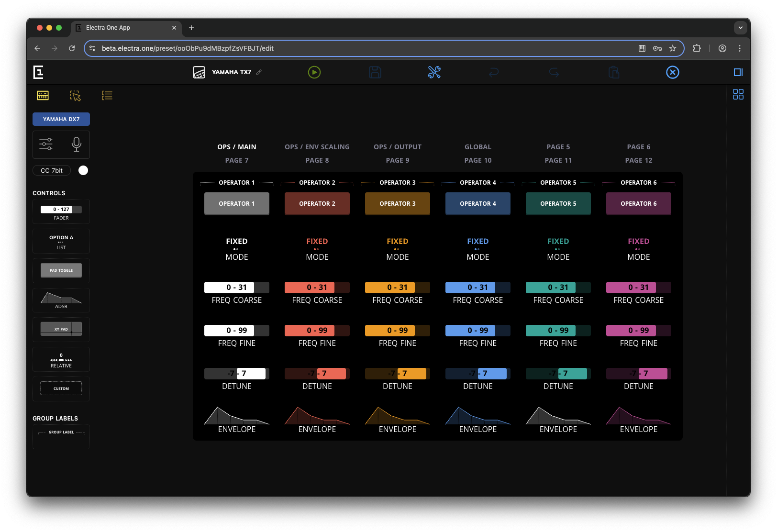Activate the selection cursor tool icon
Viewport: 777px width, 532px height.
(x=75, y=96)
